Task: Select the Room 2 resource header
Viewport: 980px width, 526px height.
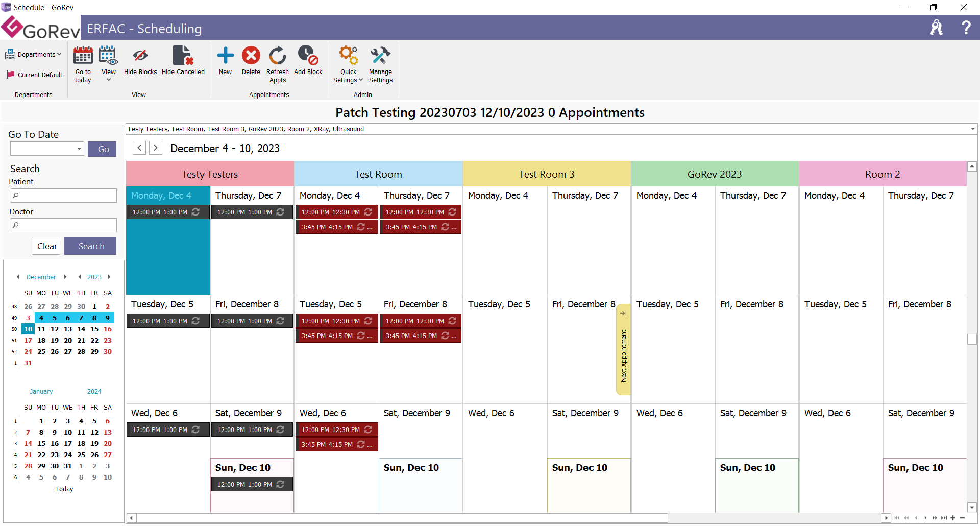Action: tap(883, 174)
